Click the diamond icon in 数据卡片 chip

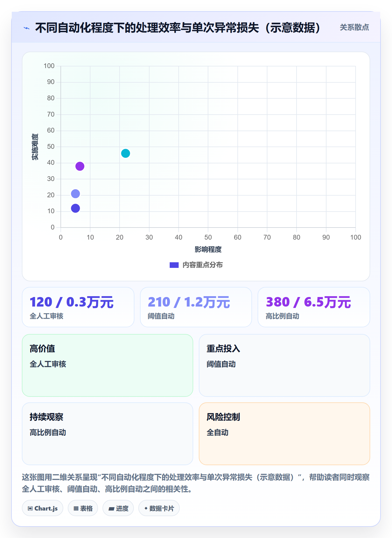(x=146, y=508)
